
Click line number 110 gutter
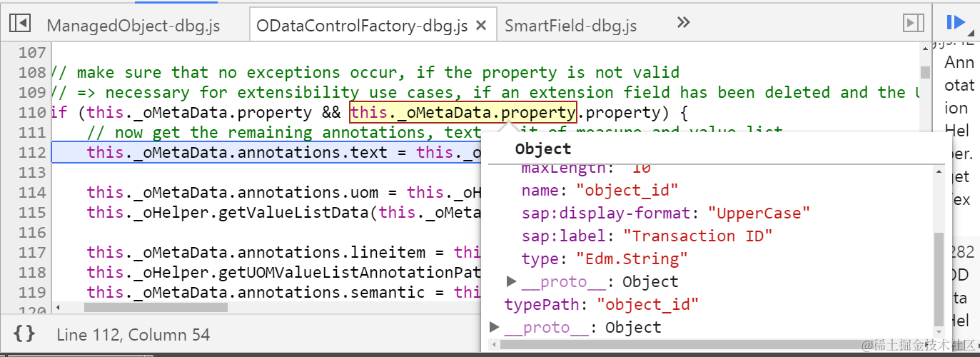[32, 112]
